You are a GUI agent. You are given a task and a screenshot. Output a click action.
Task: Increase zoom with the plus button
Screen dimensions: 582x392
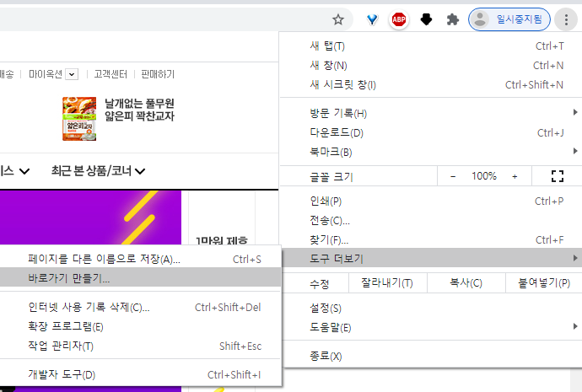click(515, 176)
